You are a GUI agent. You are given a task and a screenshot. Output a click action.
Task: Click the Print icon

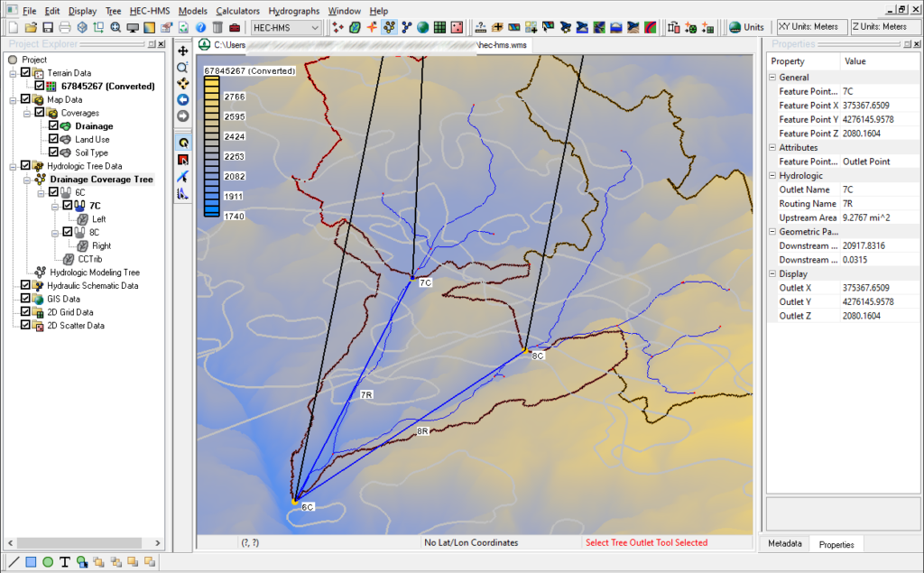point(65,27)
